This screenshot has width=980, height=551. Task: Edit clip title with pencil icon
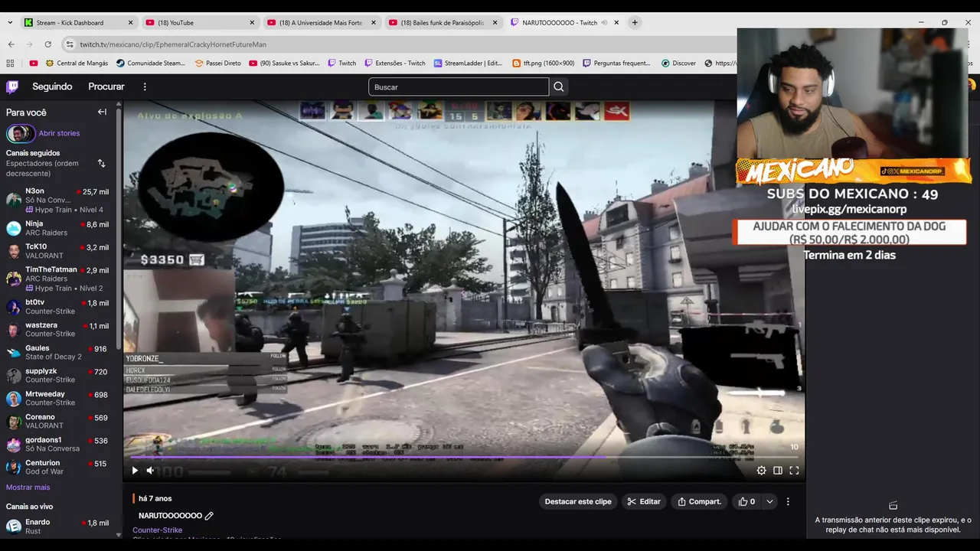click(x=209, y=516)
